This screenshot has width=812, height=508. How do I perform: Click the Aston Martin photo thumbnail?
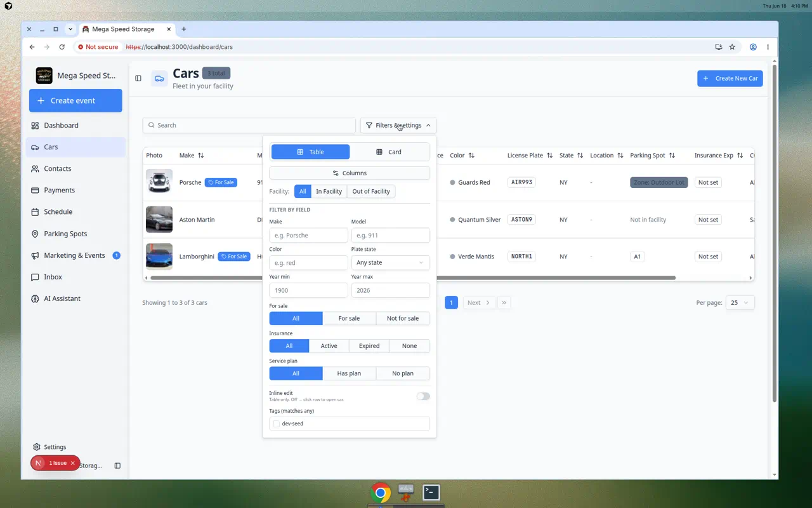[159, 220]
